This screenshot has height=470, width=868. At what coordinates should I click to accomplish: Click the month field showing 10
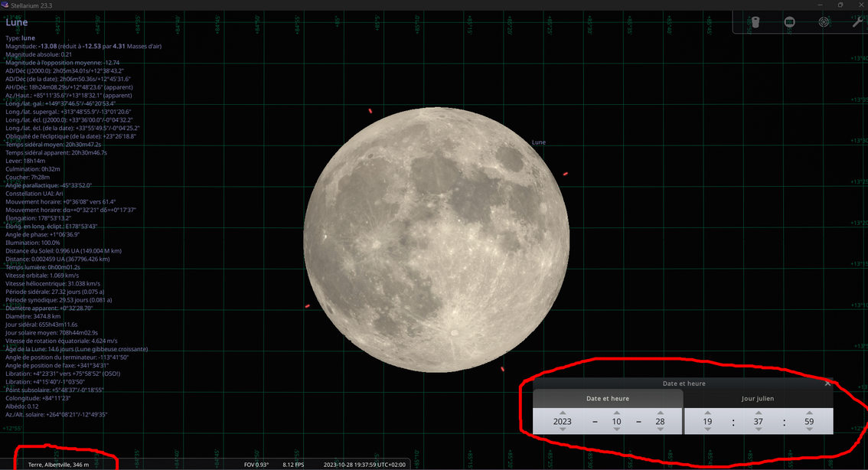pyautogui.click(x=617, y=421)
